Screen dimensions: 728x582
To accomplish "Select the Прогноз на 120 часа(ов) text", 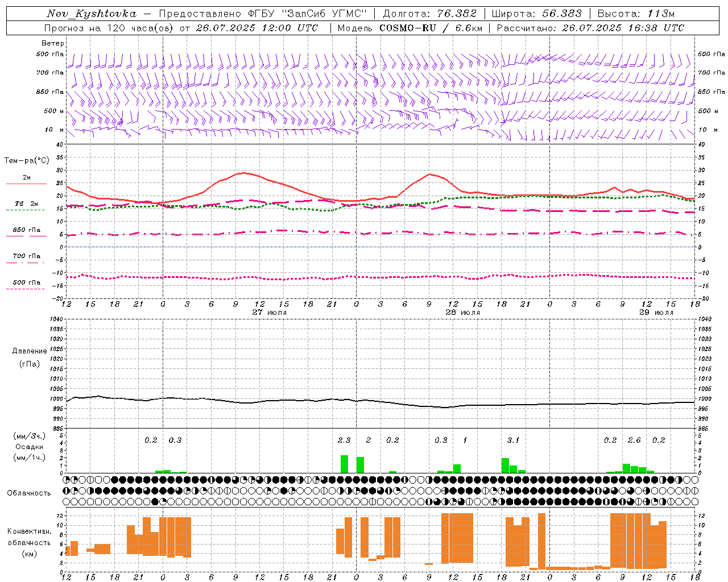I will click(108, 28).
